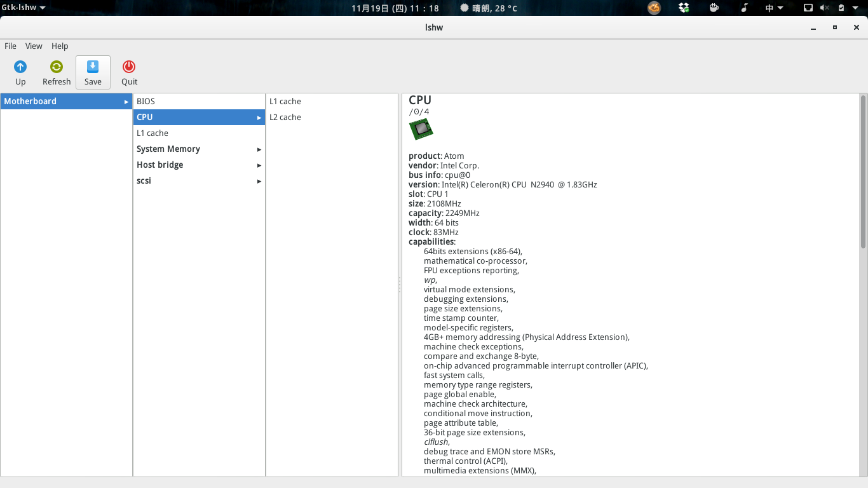
Task: Open the tray overflow chevron
Action: (856, 8)
